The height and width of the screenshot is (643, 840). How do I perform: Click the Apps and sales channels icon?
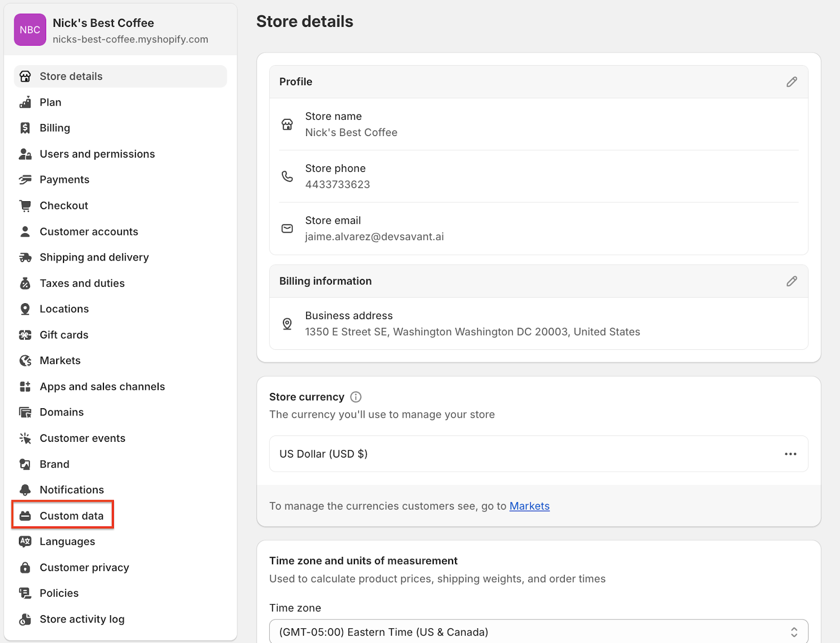25,387
